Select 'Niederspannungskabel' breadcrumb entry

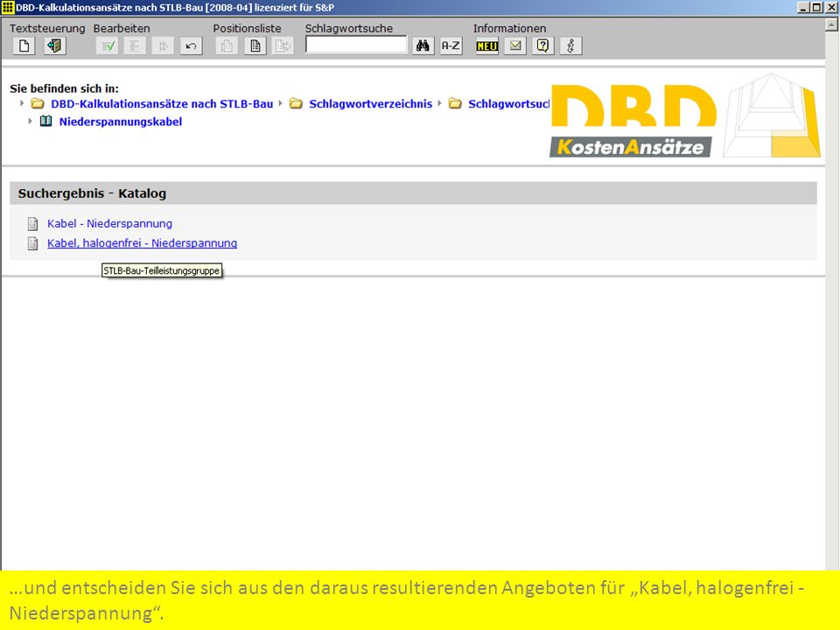(x=121, y=122)
